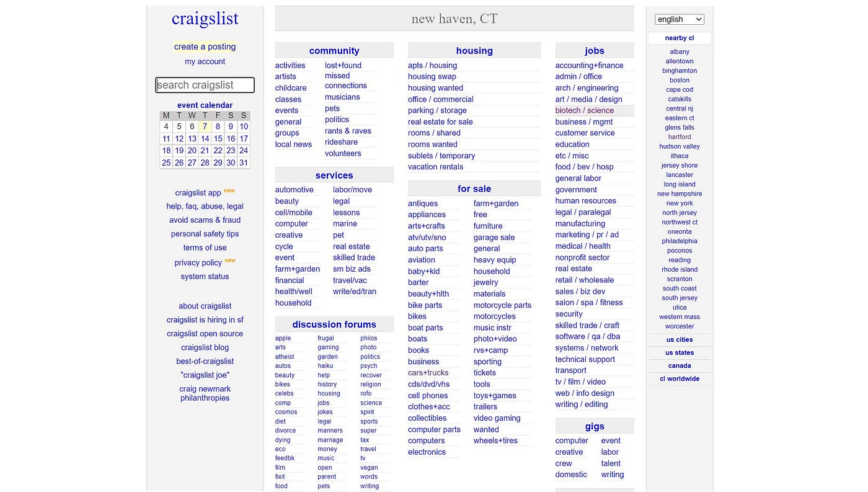Open the philos discussion forum
868x492 pixels.
pyautogui.click(x=368, y=339)
